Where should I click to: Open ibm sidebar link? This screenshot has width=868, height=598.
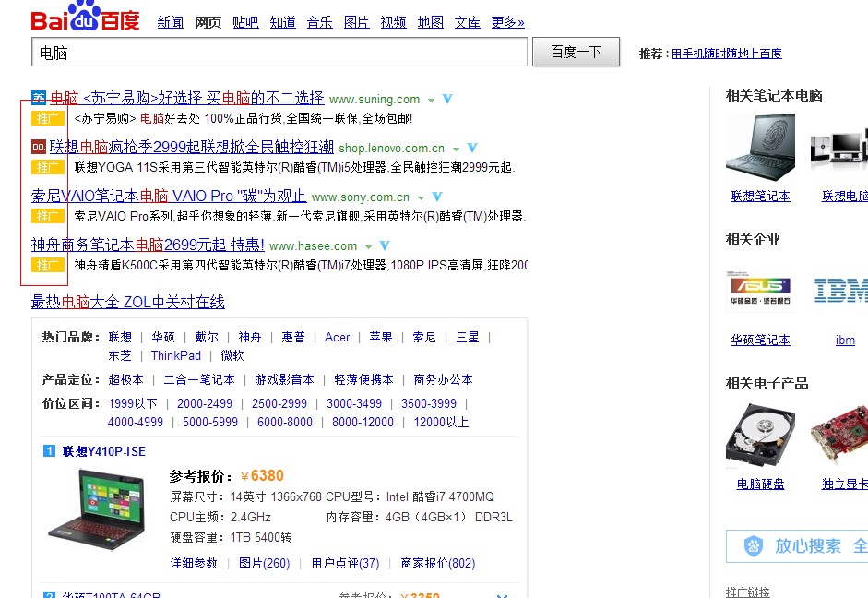(x=845, y=340)
